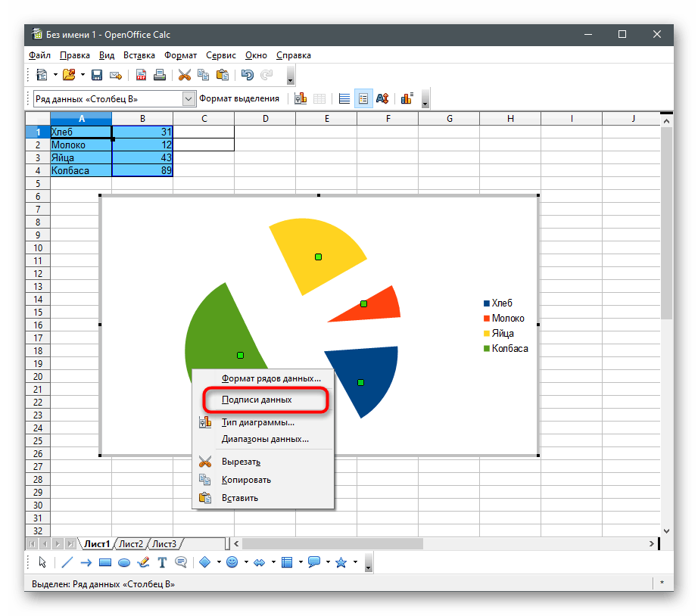Expand the Basic Shapes dropdown arrow
This screenshot has width=698, height=616.
(x=219, y=562)
